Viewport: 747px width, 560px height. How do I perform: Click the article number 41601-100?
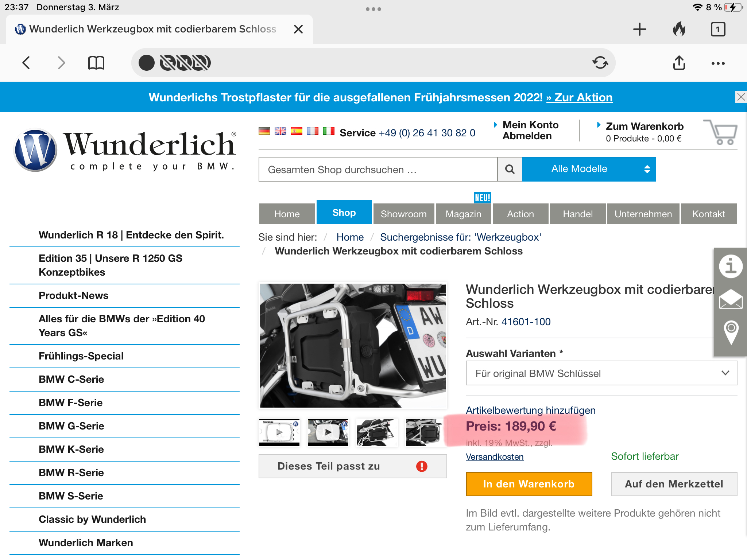526,322
